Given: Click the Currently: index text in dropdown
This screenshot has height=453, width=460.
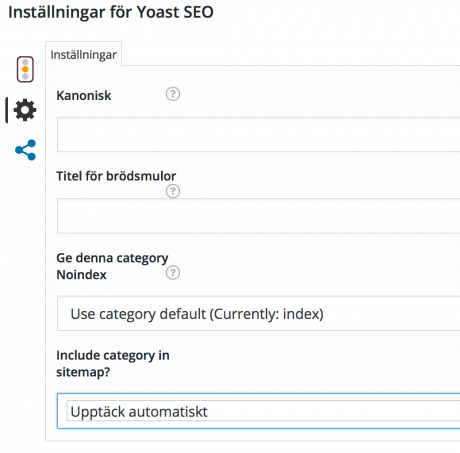Looking at the screenshot, I should coord(267,314).
